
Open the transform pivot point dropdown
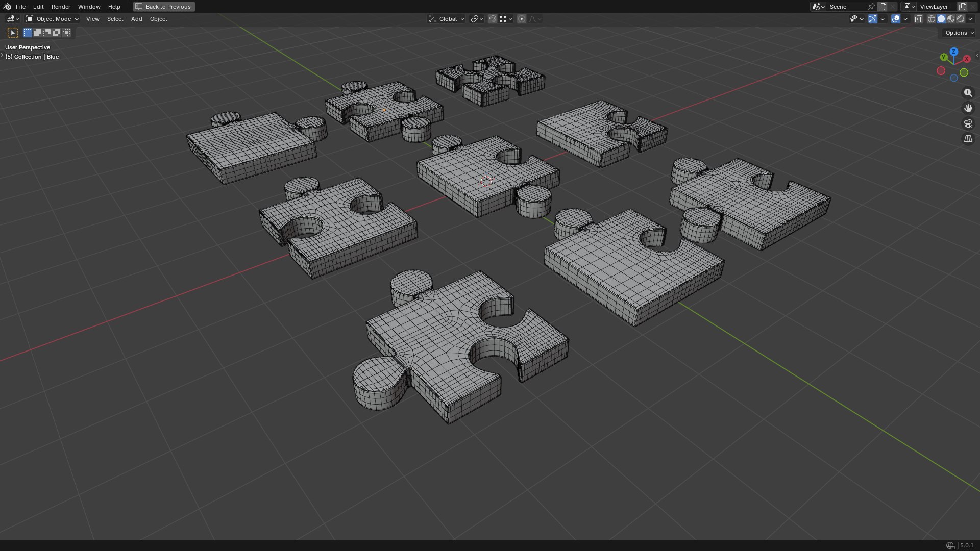pos(477,19)
